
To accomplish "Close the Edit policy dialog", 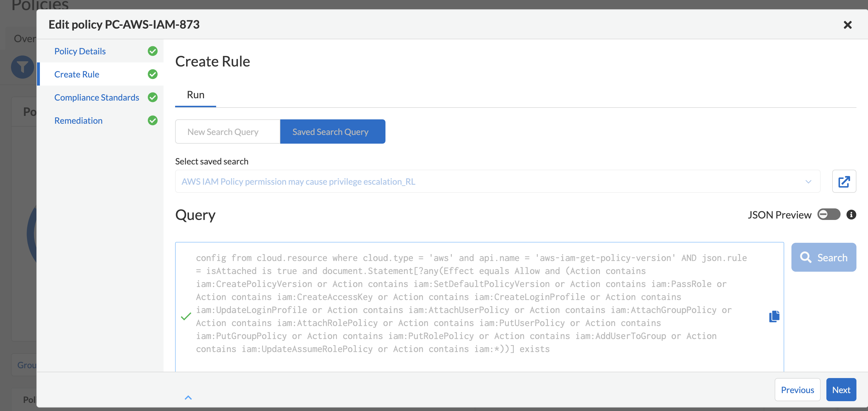I will tap(847, 25).
